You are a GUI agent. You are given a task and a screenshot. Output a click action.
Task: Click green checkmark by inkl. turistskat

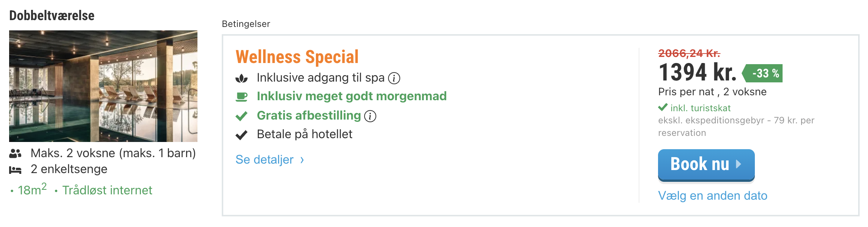tap(663, 108)
